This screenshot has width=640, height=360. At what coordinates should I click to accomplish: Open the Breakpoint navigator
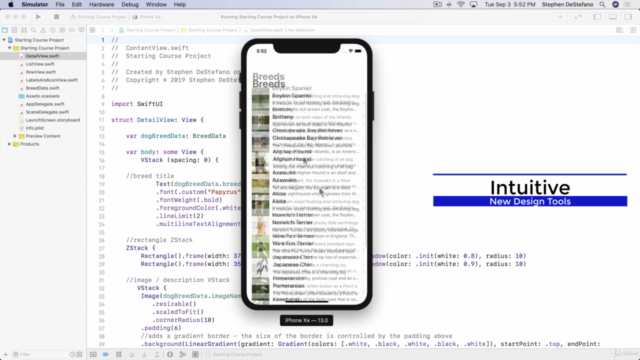tap(72, 30)
